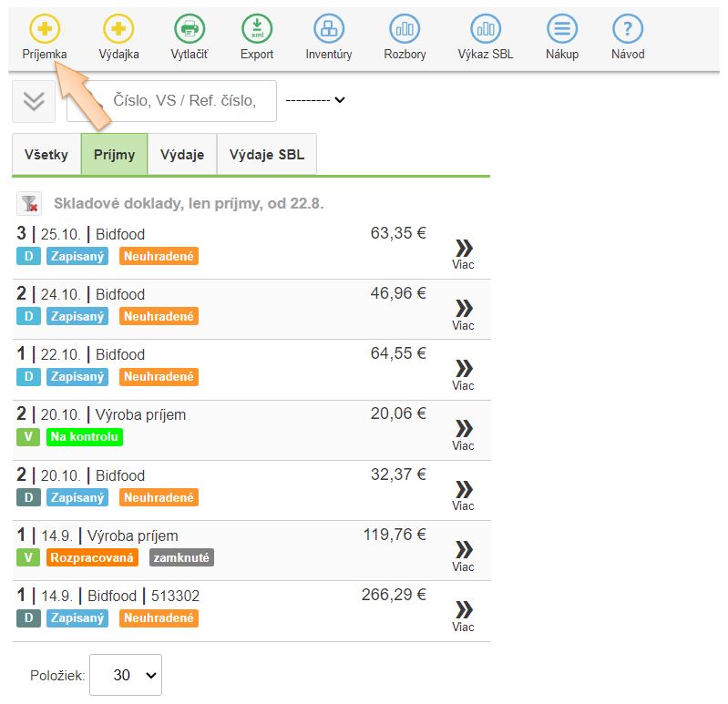Image resolution: width=728 pixels, height=704 pixels.
Task: Expand the double-chevron filter panel
Action: (x=34, y=100)
